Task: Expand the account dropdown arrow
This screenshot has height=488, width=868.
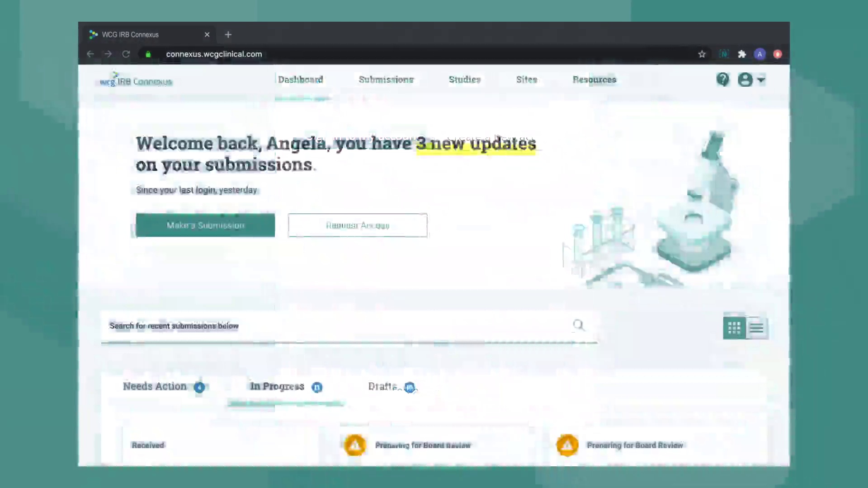Action: [x=761, y=80]
